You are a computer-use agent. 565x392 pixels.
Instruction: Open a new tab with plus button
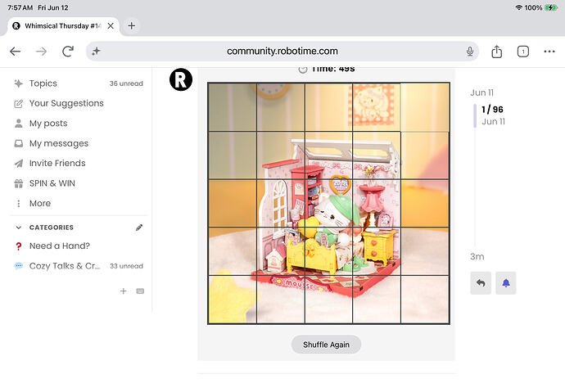coord(132,25)
